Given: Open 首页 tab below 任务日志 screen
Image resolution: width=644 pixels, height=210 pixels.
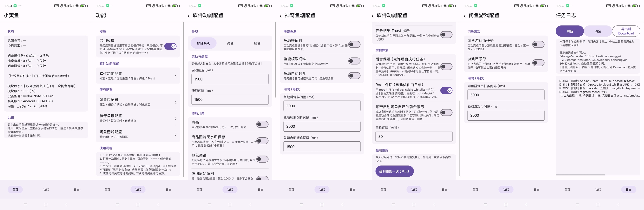Looking at the screenshot, I should point(567,190).
